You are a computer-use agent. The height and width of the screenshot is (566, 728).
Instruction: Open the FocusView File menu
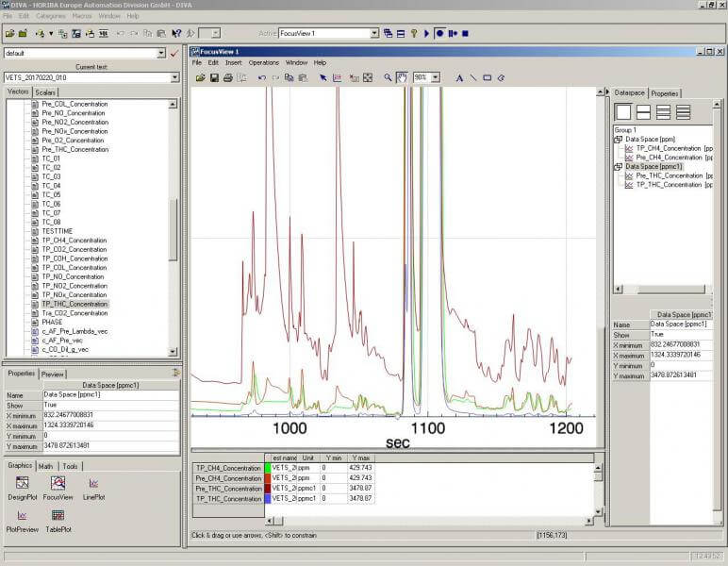coord(197,62)
